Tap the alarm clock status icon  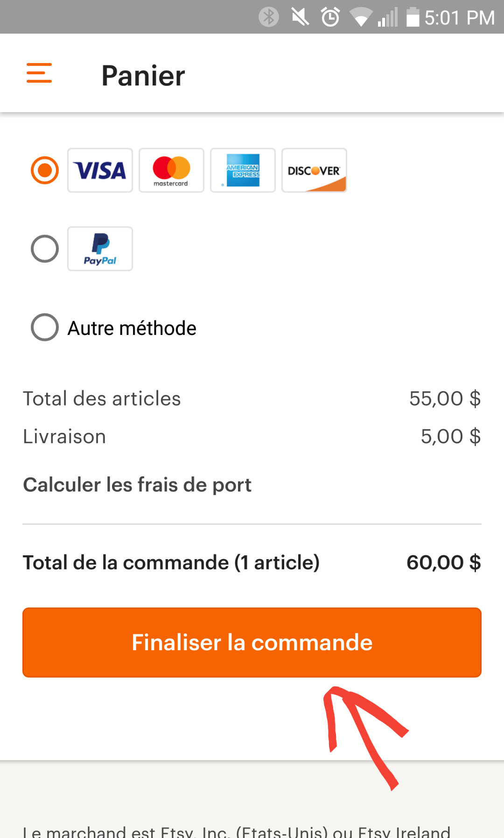[330, 17]
